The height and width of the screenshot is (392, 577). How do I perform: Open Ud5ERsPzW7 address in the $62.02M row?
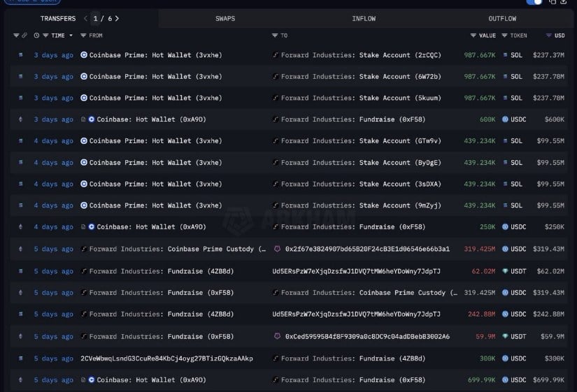(356, 271)
